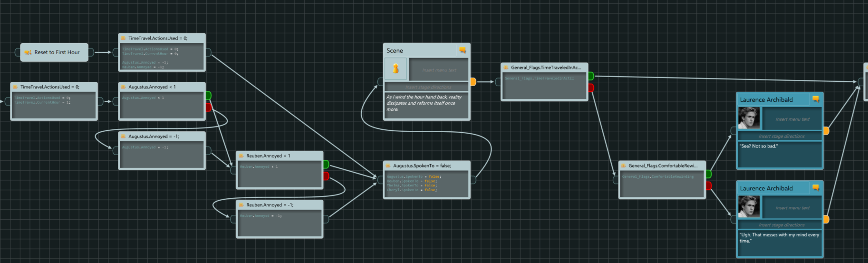This screenshot has height=263, width=868.
Task: Select the Reset to First Hour node
Action: 57,52
